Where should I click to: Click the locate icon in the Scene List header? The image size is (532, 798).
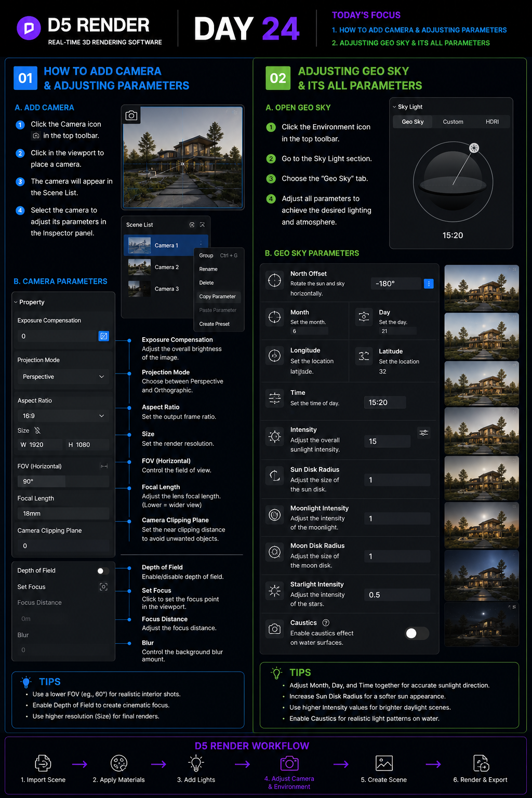click(x=192, y=225)
